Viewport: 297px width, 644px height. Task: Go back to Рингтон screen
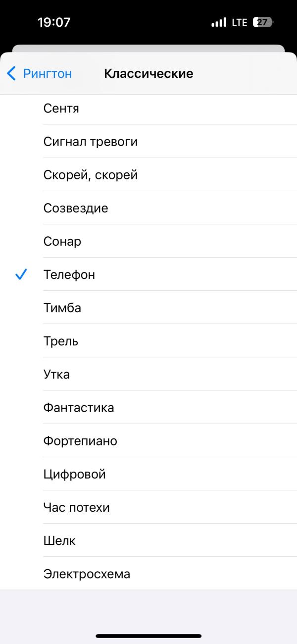pos(39,74)
